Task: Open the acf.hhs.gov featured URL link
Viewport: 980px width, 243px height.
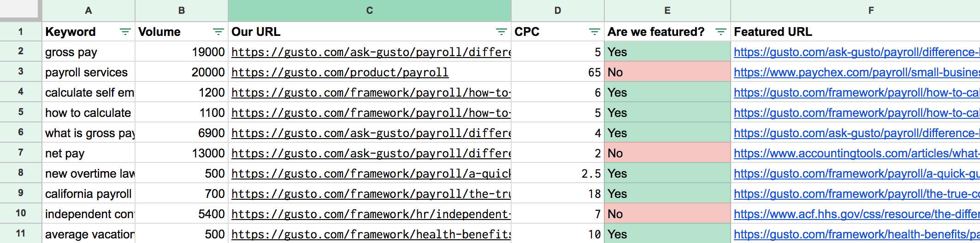Action: click(856, 214)
